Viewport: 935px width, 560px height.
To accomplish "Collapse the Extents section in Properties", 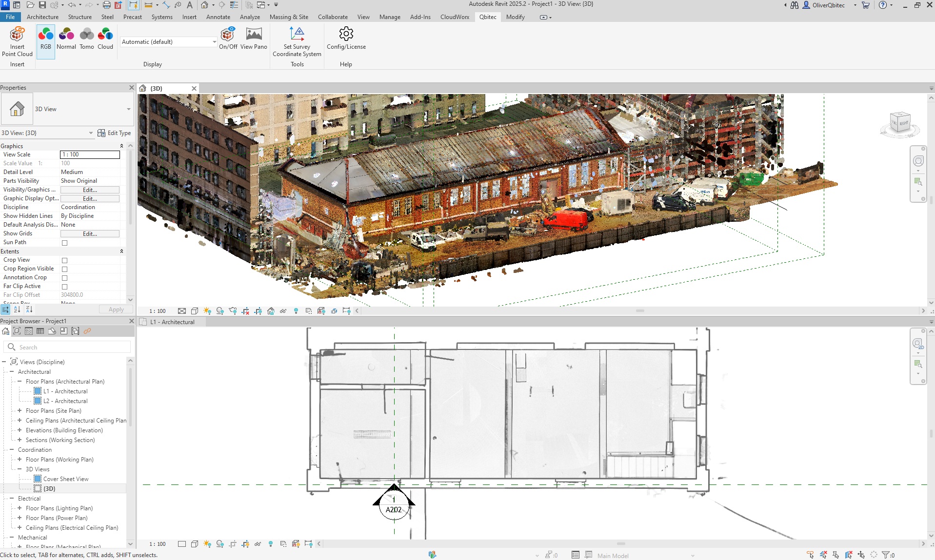I will 121,251.
